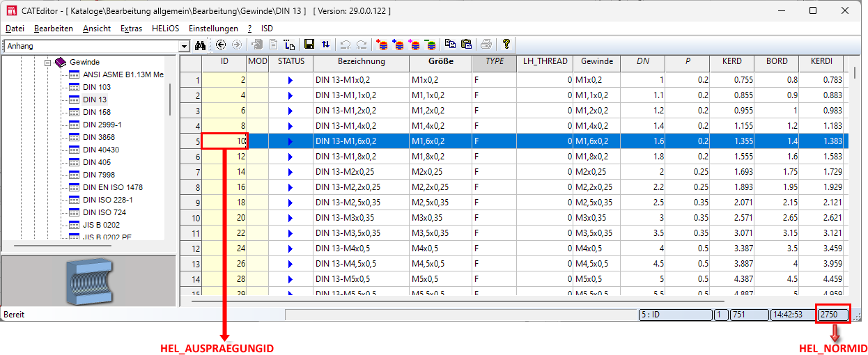868x355 pixels.
Task: Click the Bezeichnung column header
Action: 361,61
